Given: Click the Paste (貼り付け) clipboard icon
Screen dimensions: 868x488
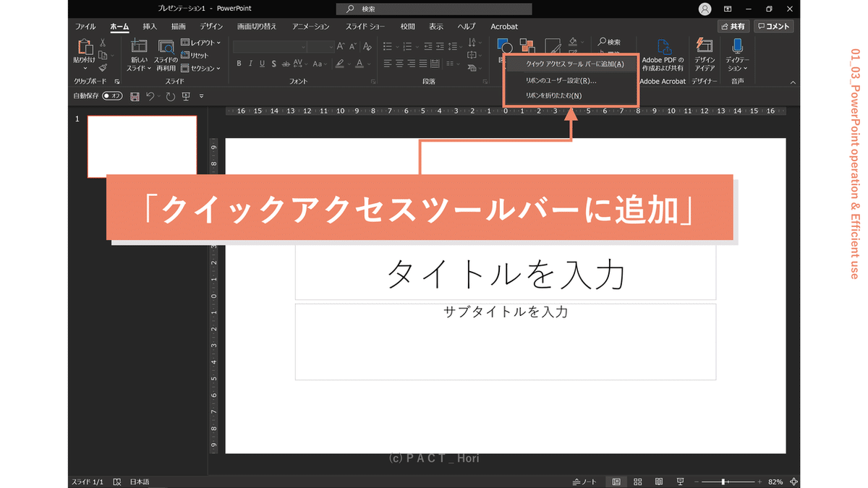Looking at the screenshot, I should coord(85,48).
